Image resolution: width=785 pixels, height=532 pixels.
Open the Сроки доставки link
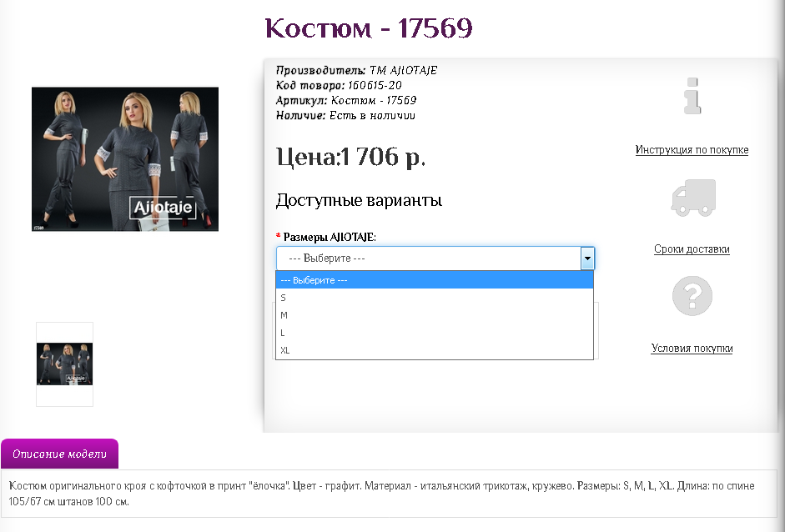point(692,248)
